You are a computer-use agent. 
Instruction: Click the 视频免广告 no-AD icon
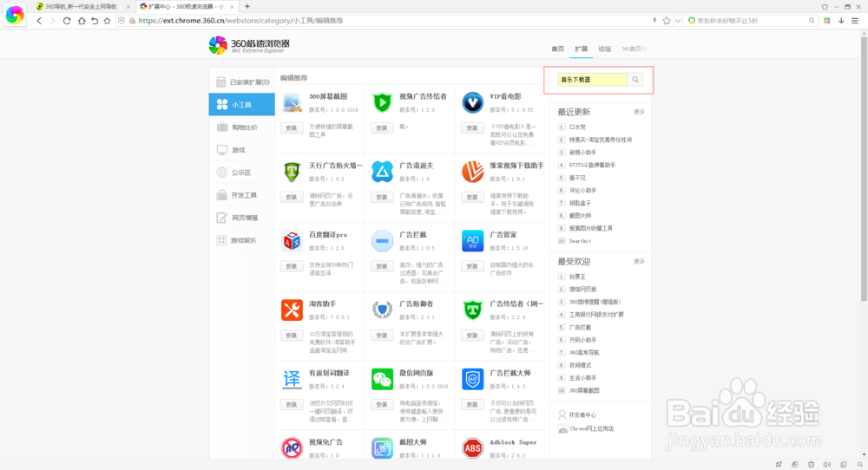[292, 447]
